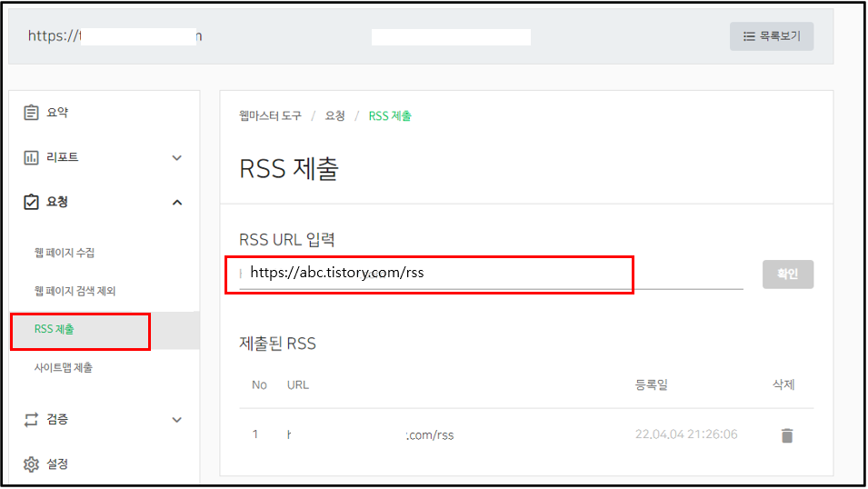Click the 요약 clipboard icon
The width and height of the screenshot is (868, 489).
(x=31, y=113)
